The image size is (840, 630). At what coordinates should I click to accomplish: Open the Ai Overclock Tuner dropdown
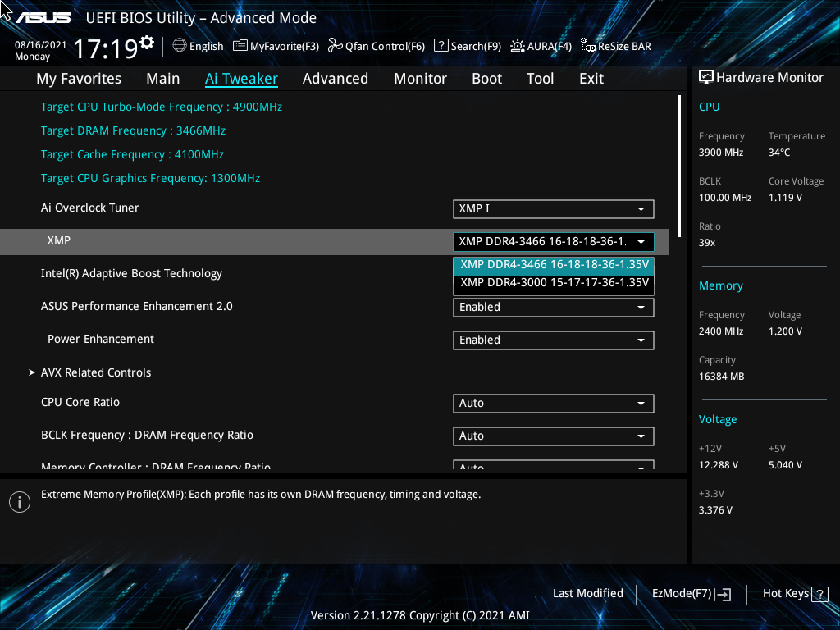point(554,209)
